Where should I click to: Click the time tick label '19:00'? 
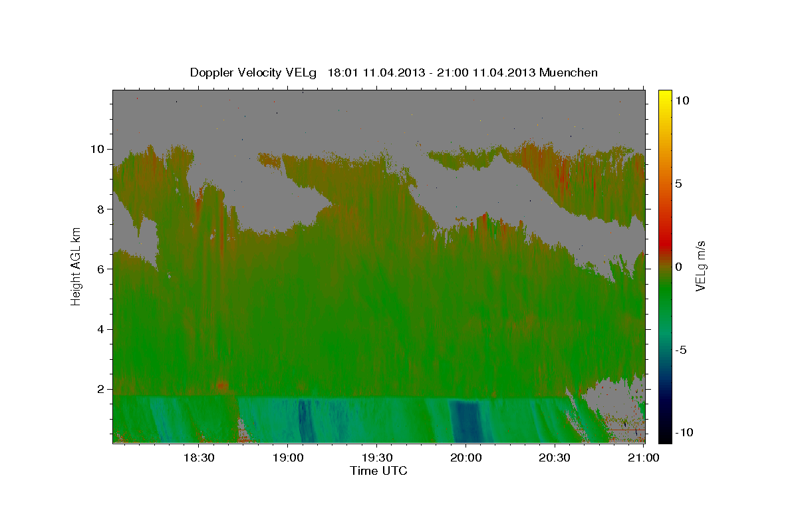click(287, 458)
